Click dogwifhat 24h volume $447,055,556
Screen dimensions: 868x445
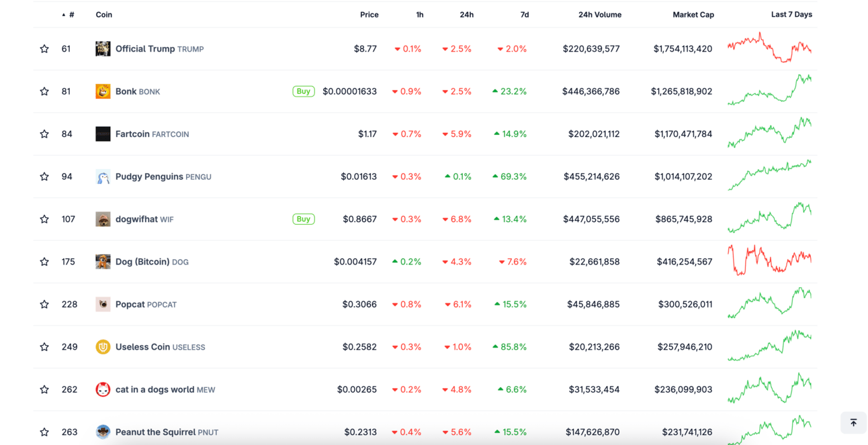[x=591, y=219]
